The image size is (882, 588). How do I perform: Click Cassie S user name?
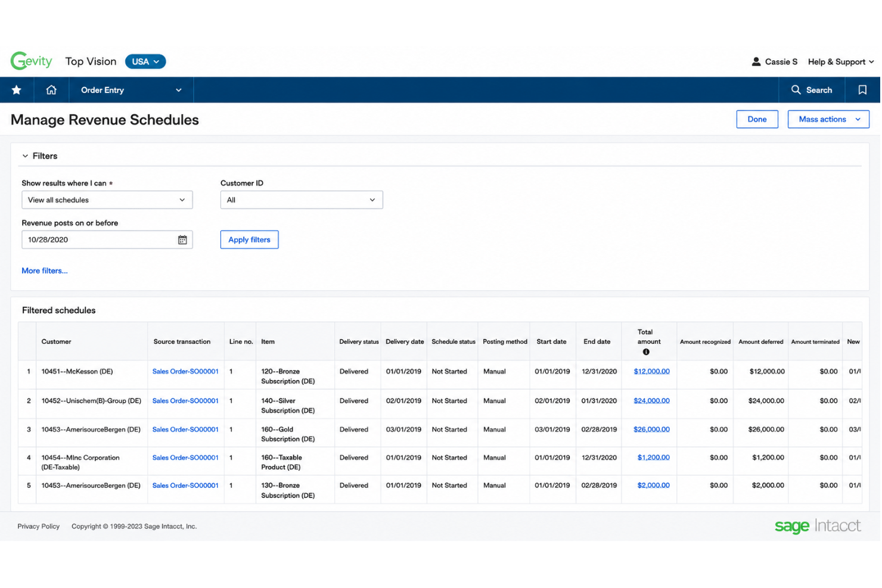tap(782, 61)
